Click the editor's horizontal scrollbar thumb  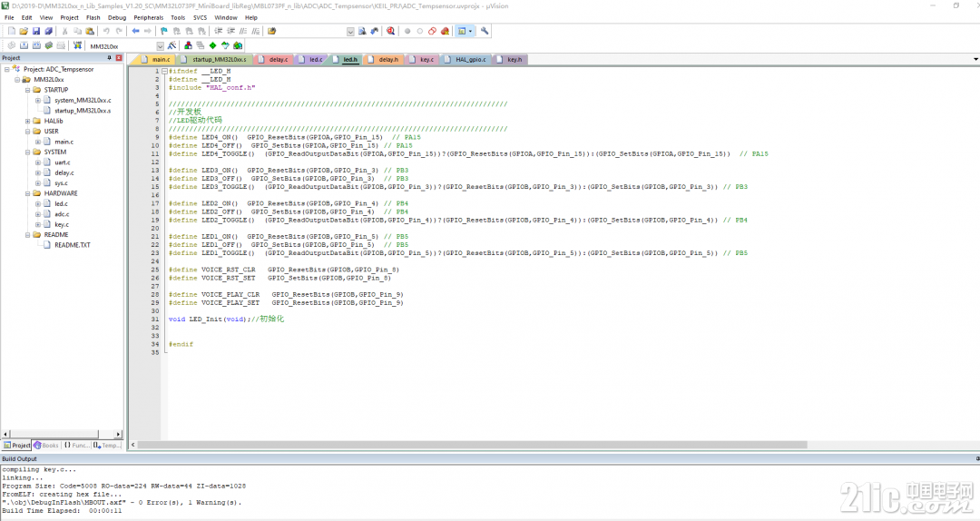[472, 445]
